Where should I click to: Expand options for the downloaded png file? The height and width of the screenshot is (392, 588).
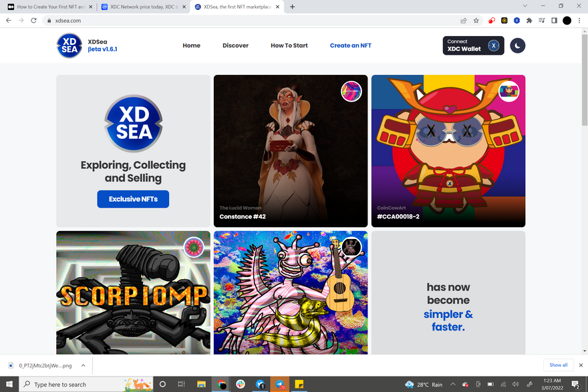(x=84, y=365)
